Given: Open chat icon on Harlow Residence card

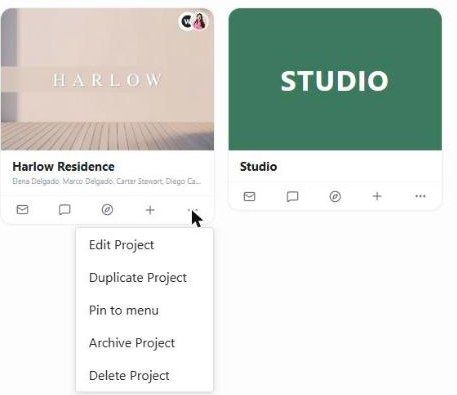Looking at the screenshot, I should (x=64, y=210).
